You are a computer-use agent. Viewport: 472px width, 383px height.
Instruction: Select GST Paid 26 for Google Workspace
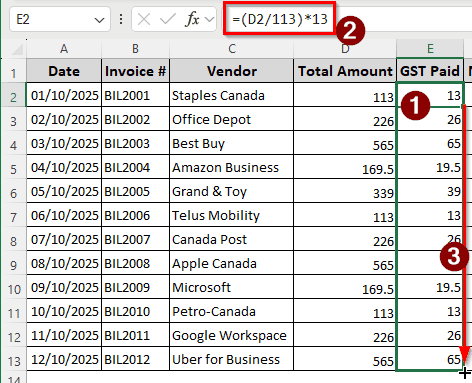click(430, 335)
